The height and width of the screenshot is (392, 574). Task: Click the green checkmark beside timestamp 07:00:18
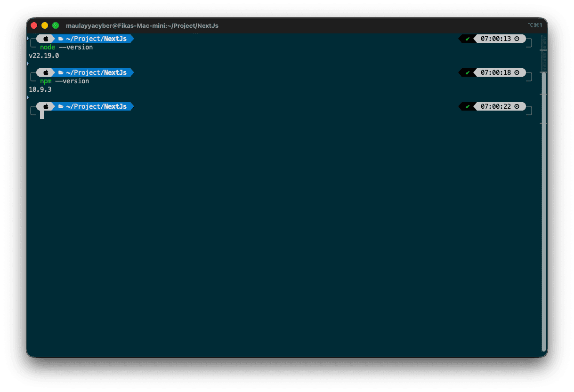(467, 72)
